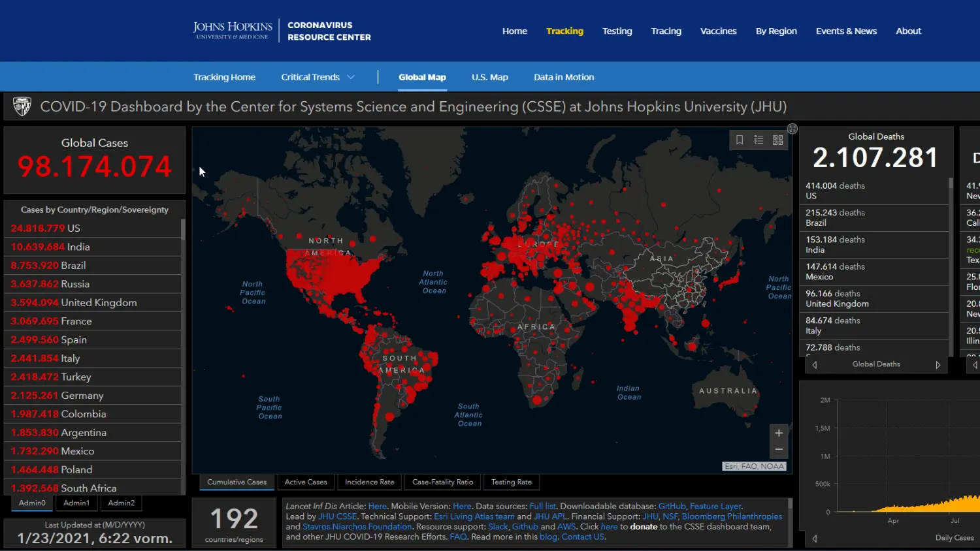980x551 pixels.
Task: Follow the Feature Layer link
Action: point(715,507)
